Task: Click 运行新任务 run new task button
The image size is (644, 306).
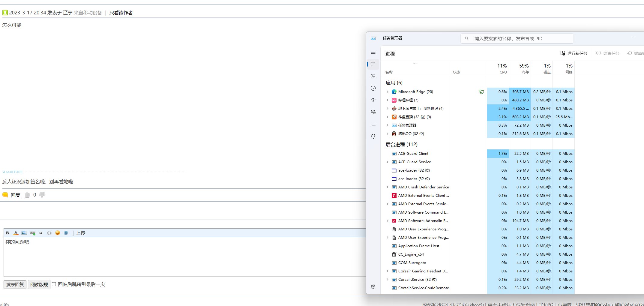Action: coord(574,53)
